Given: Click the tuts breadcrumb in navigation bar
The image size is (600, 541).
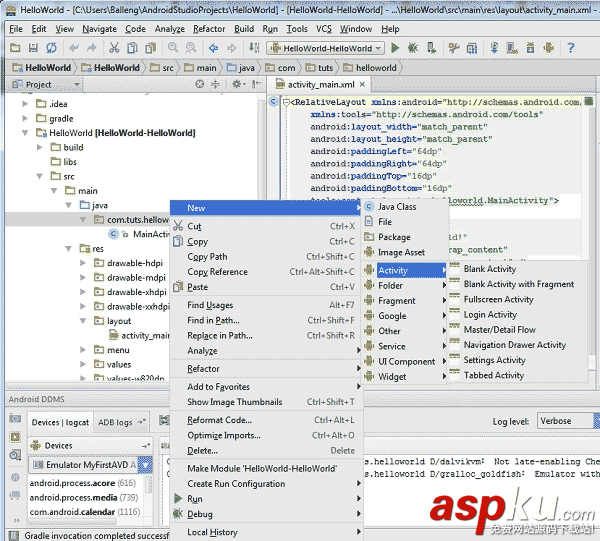Looking at the screenshot, I should [x=320, y=68].
